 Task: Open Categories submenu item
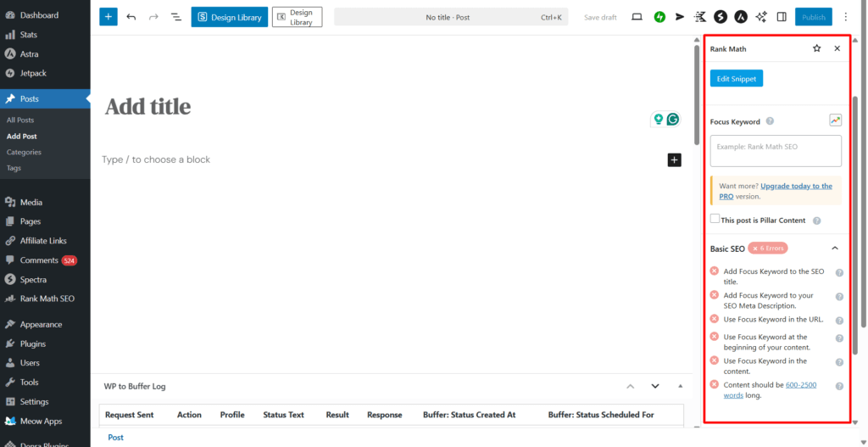(x=24, y=152)
